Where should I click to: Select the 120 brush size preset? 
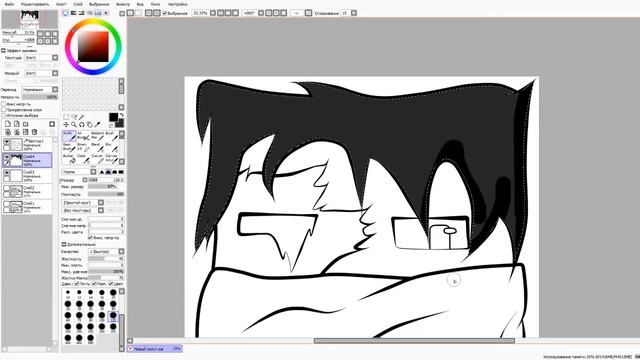(x=113, y=316)
